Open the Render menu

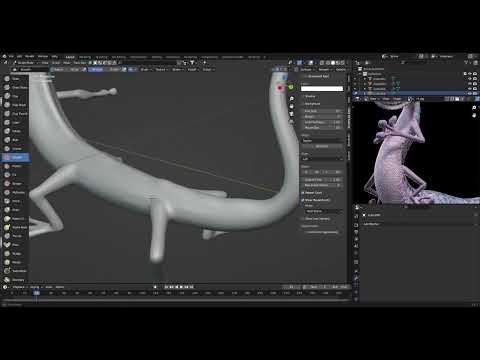[x=30, y=56]
